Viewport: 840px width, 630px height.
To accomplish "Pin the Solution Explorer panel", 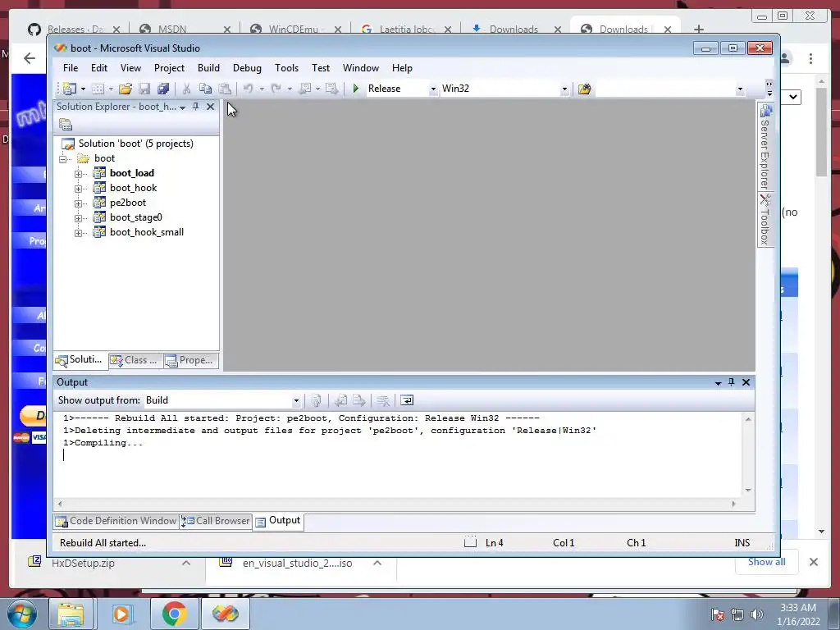I will (x=195, y=107).
